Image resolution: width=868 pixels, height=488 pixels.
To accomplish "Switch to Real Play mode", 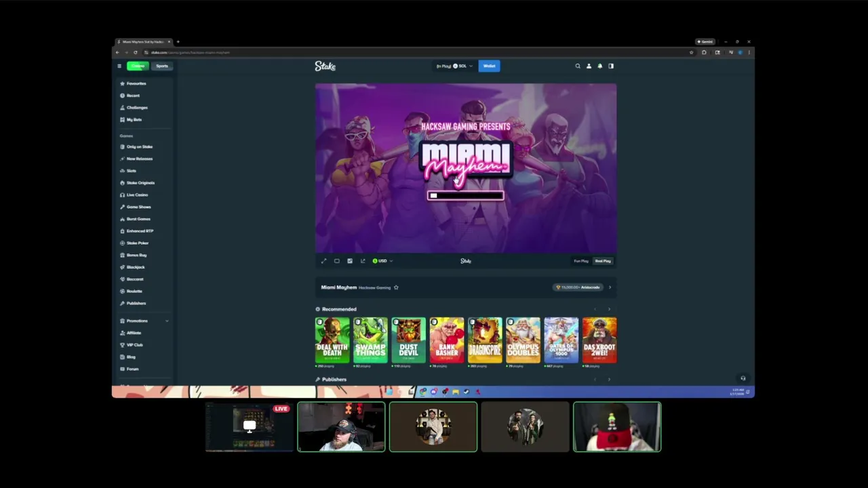I will [x=603, y=261].
